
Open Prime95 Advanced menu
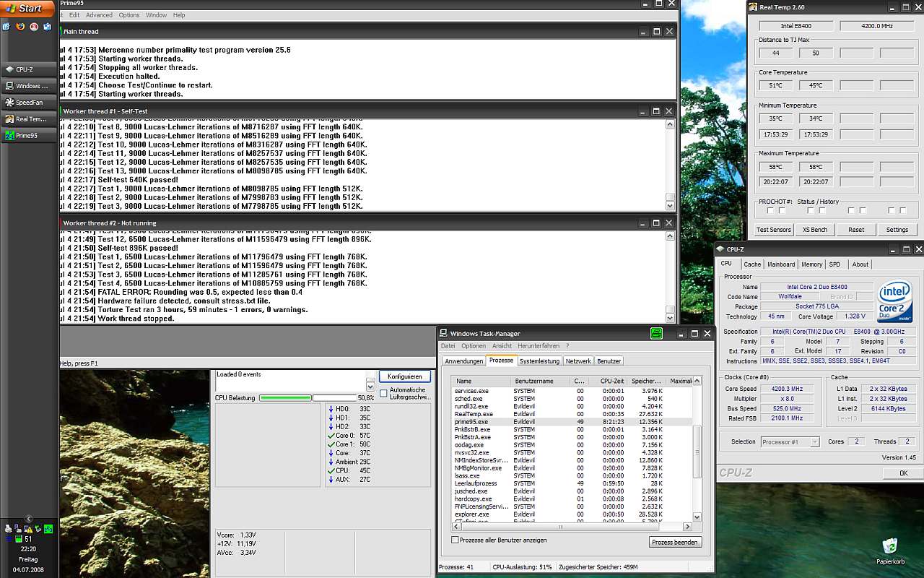click(99, 15)
